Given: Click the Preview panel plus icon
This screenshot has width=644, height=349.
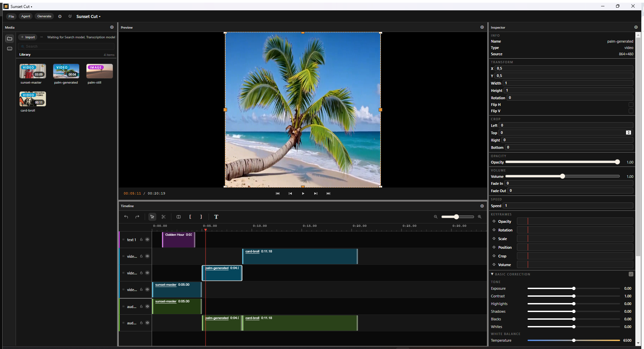Looking at the screenshot, I should tap(482, 27).
